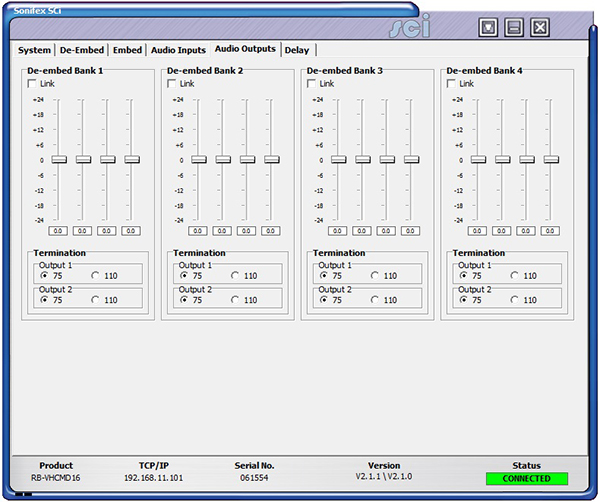The image size is (600, 502).
Task: Click third gain value field in Bank 2
Action: click(246, 231)
